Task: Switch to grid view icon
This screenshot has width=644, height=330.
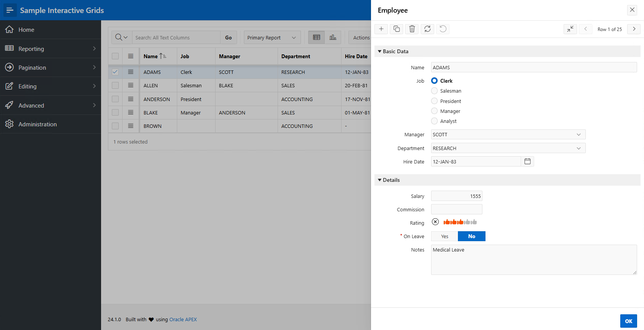Action: coord(317,38)
